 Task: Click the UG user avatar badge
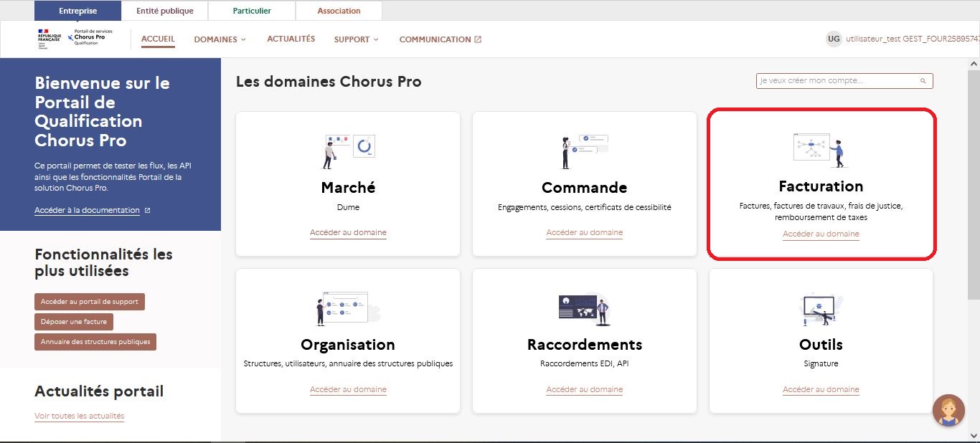(833, 39)
